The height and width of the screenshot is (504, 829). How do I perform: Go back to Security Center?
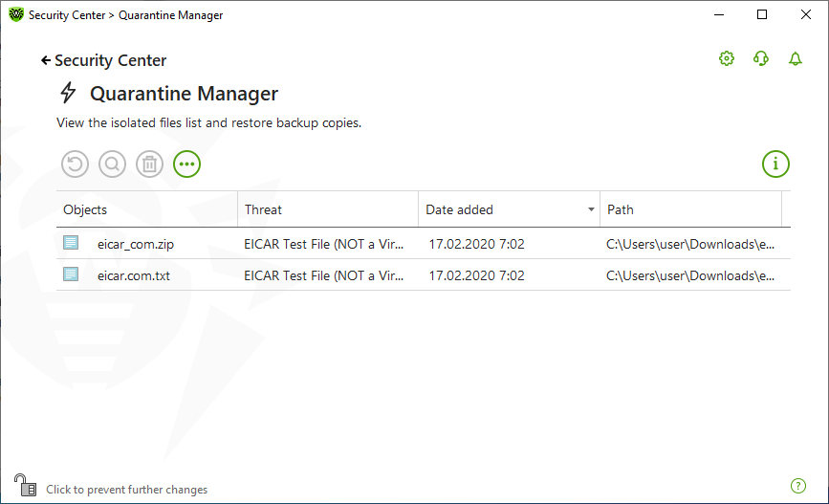point(103,60)
